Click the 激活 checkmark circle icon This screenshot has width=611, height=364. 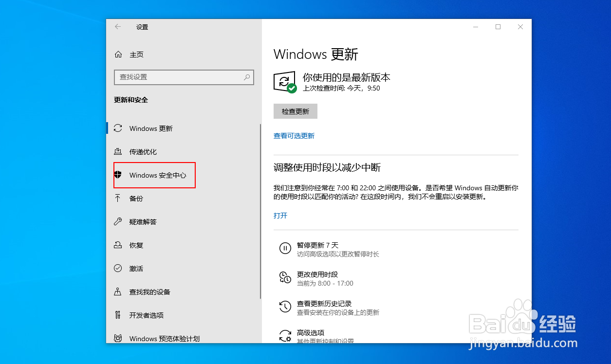[x=118, y=268]
